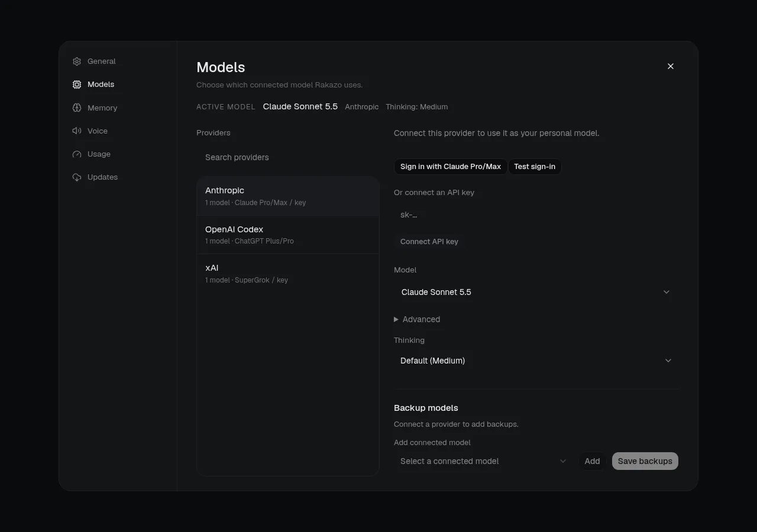Select the xAI provider
The image size is (757, 532).
point(288,274)
